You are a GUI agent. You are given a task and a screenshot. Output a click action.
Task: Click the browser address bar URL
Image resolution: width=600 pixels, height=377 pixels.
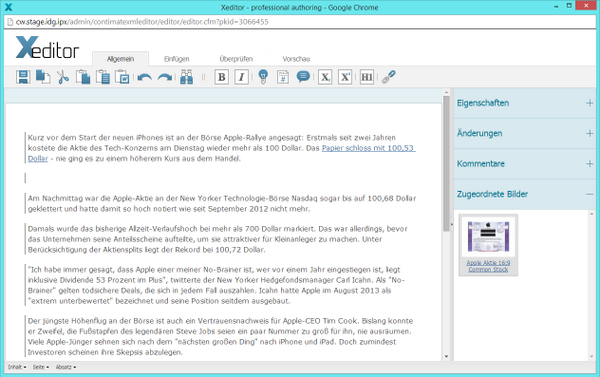(142, 22)
